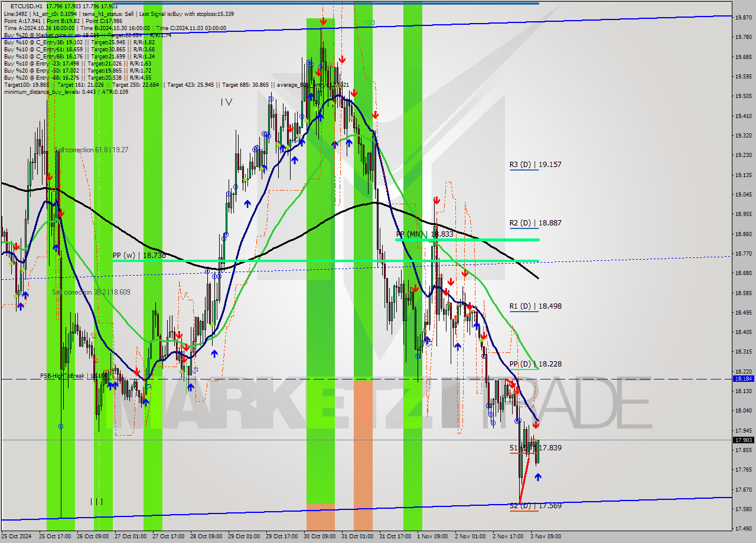Screen dimensions: 756x543
Task: Click the 19.870 price axis value
Action: click(x=743, y=18)
